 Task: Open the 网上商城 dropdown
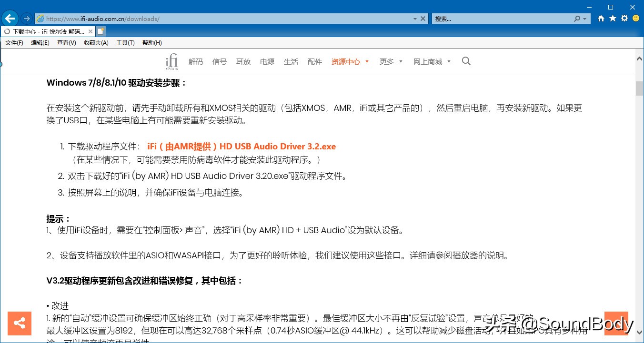429,61
